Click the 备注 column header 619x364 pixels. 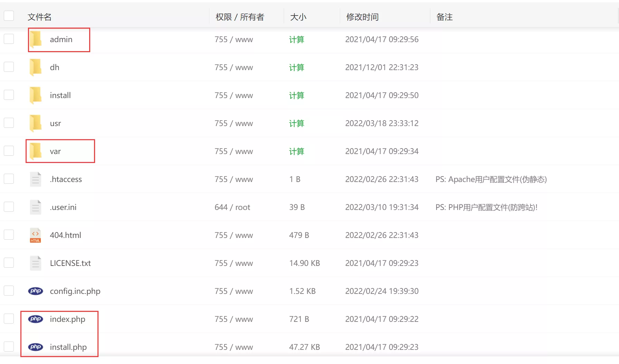pyautogui.click(x=444, y=17)
